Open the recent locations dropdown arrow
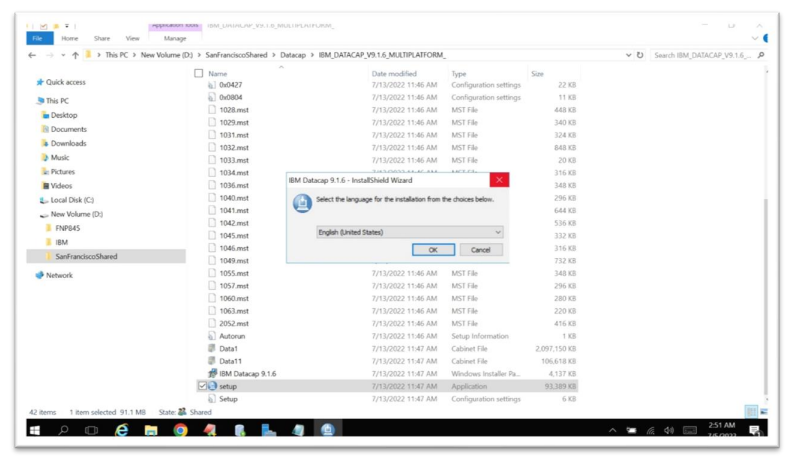The height and width of the screenshot is (461, 787). (63, 55)
